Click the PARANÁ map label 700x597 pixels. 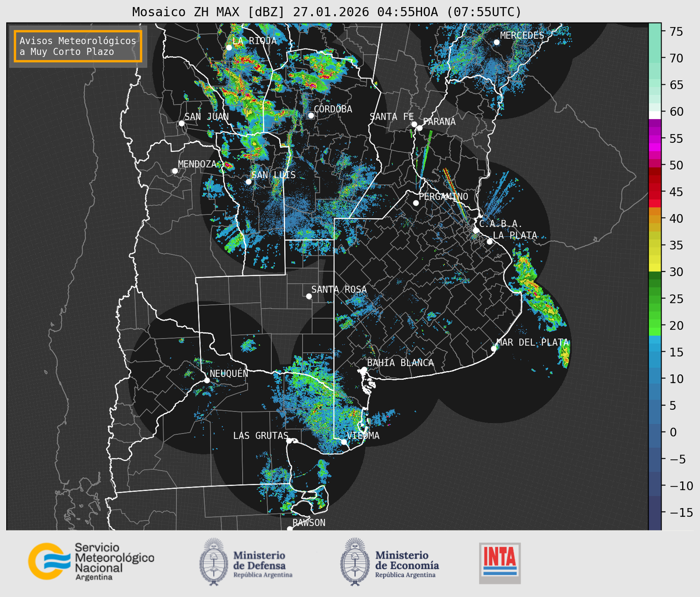pyautogui.click(x=439, y=122)
